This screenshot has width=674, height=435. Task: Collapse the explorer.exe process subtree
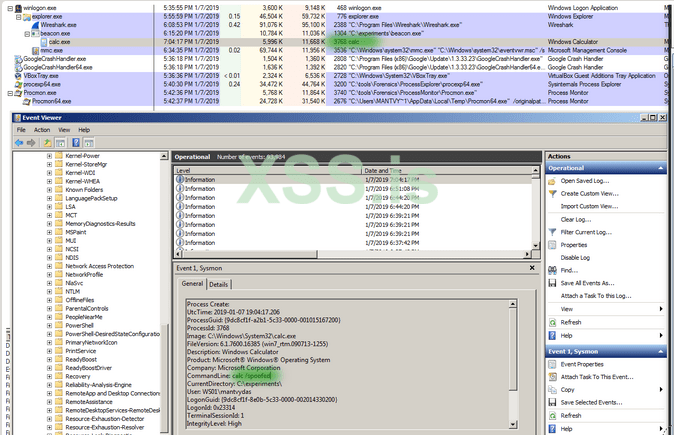18,17
